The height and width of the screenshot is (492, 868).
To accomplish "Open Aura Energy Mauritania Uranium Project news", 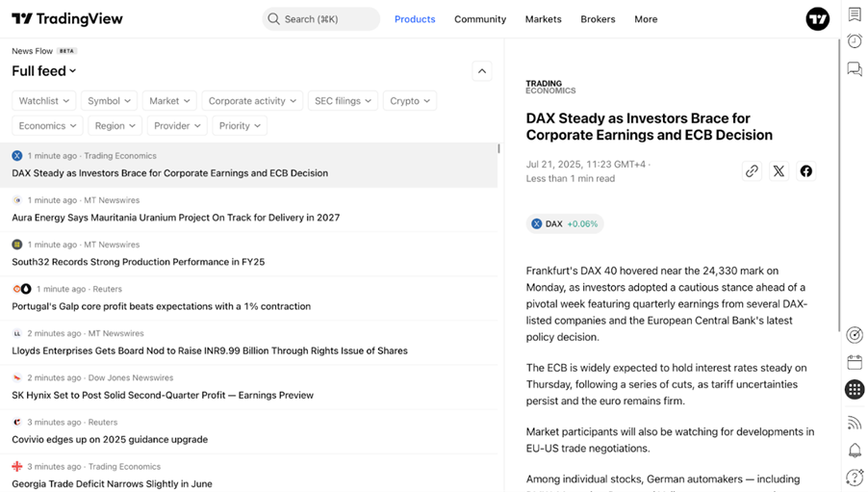I will (248, 210).
